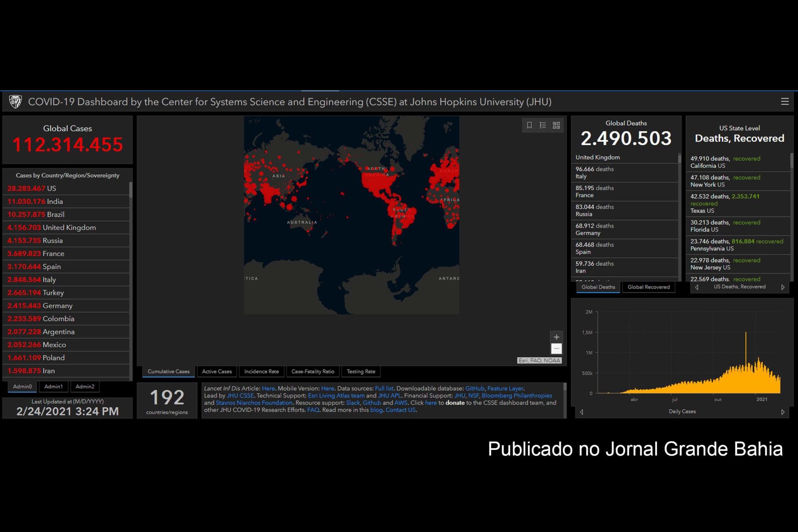798x532 pixels.
Task: Switch to Global Deaths tab
Action: point(598,287)
